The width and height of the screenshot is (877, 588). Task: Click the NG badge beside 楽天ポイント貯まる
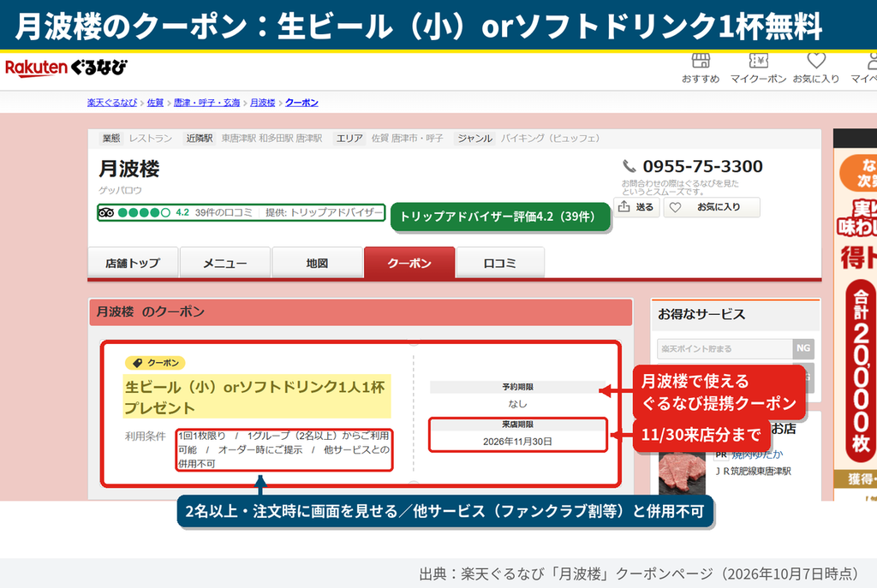803,348
